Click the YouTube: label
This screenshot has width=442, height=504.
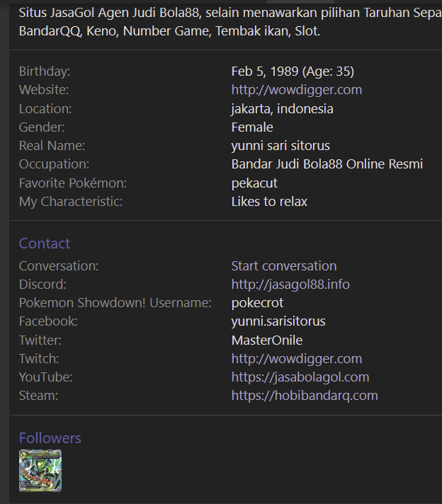pos(45,377)
